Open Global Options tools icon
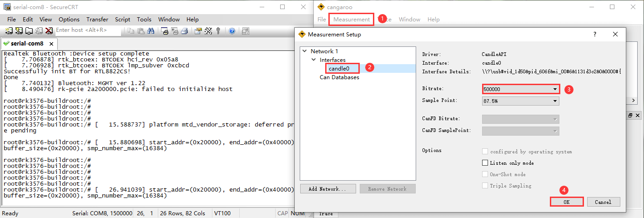This screenshot has width=644, height=218. 208,31
